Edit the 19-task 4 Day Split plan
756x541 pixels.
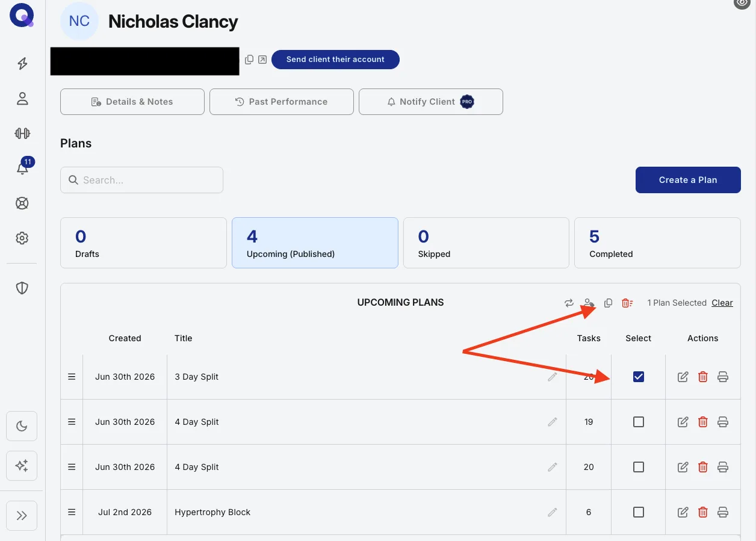pos(683,422)
